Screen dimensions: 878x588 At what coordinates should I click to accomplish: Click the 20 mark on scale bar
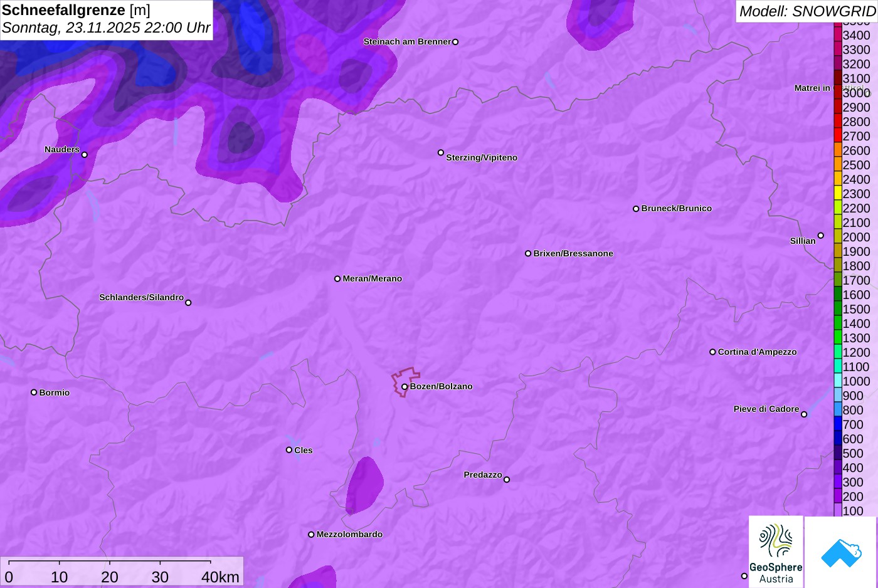tap(109, 577)
